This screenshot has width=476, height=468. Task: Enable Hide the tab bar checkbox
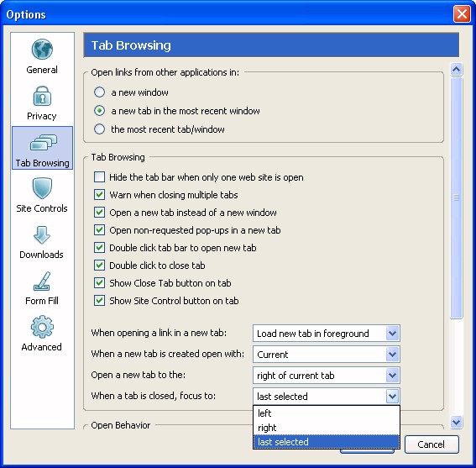[x=99, y=177]
